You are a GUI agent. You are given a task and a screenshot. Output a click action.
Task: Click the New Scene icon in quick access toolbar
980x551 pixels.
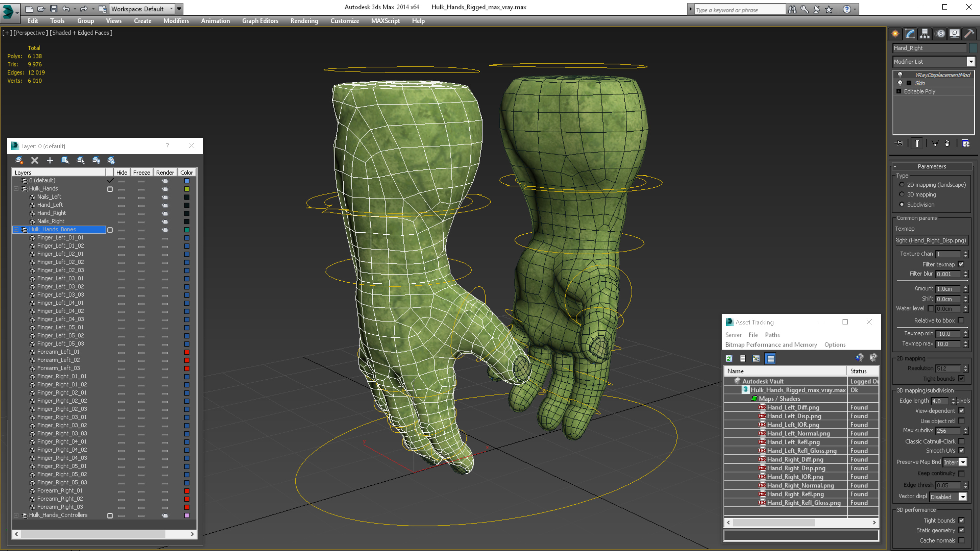[x=29, y=9]
